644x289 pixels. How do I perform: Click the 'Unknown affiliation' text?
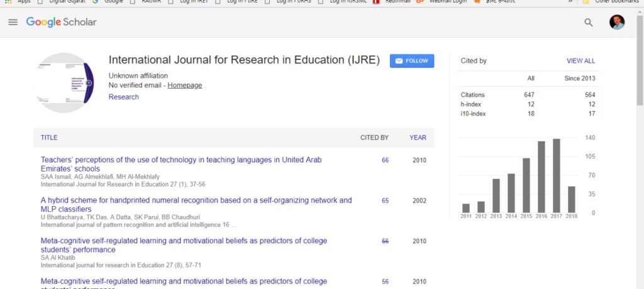[x=138, y=75]
